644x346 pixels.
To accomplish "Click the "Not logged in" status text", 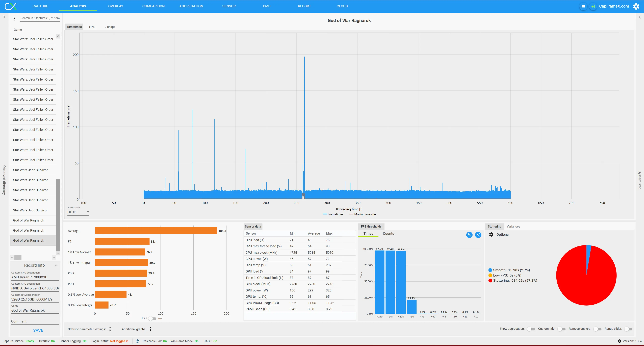I will point(119,341).
